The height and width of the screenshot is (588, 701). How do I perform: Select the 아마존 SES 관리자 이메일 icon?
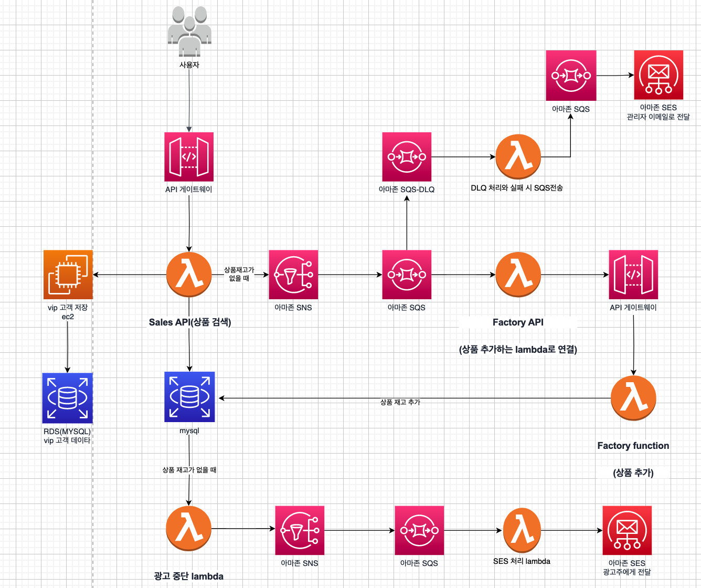658,75
